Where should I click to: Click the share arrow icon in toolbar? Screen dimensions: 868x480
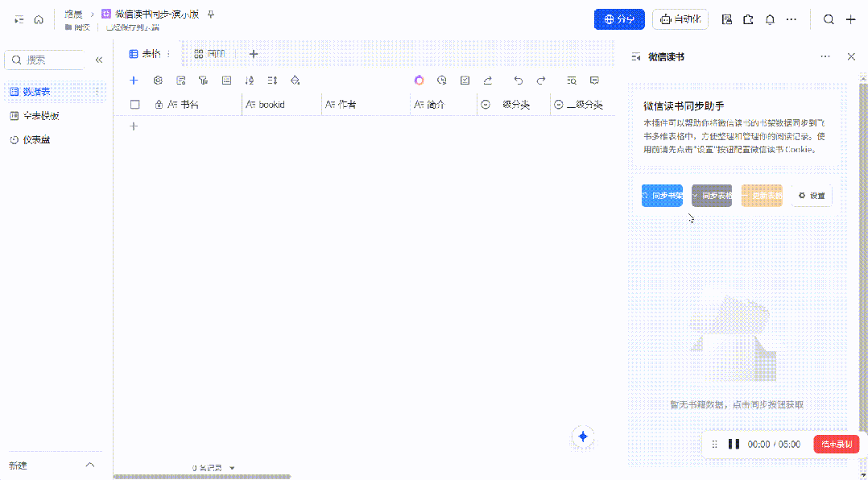[x=488, y=81]
